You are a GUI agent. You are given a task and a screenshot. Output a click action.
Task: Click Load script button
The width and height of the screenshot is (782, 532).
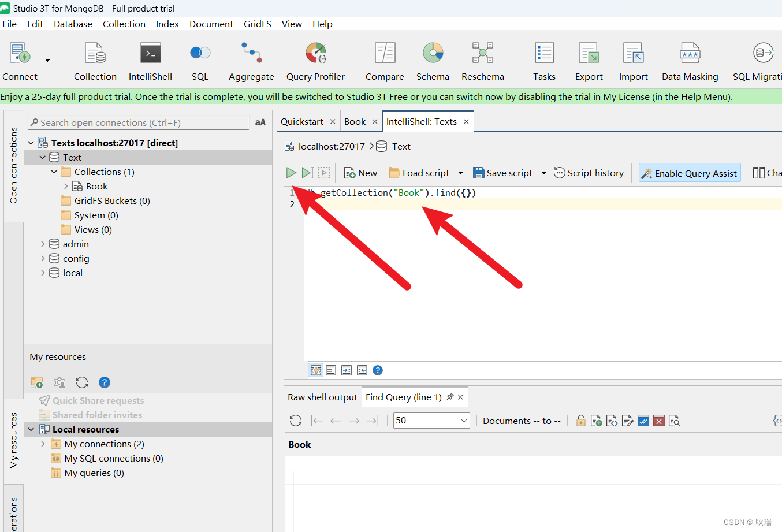(x=419, y=173)
